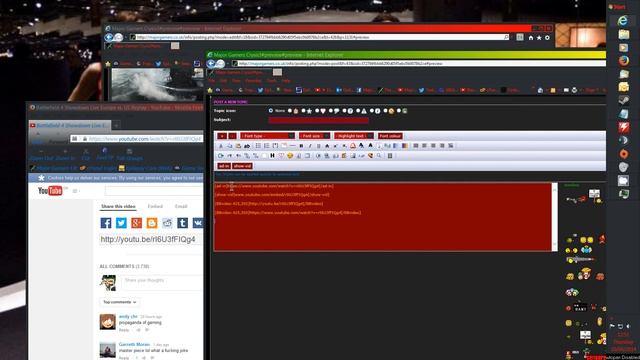
Task: Click back arrow in rear Internet Explorer window
Action: [x=109, y=37]
